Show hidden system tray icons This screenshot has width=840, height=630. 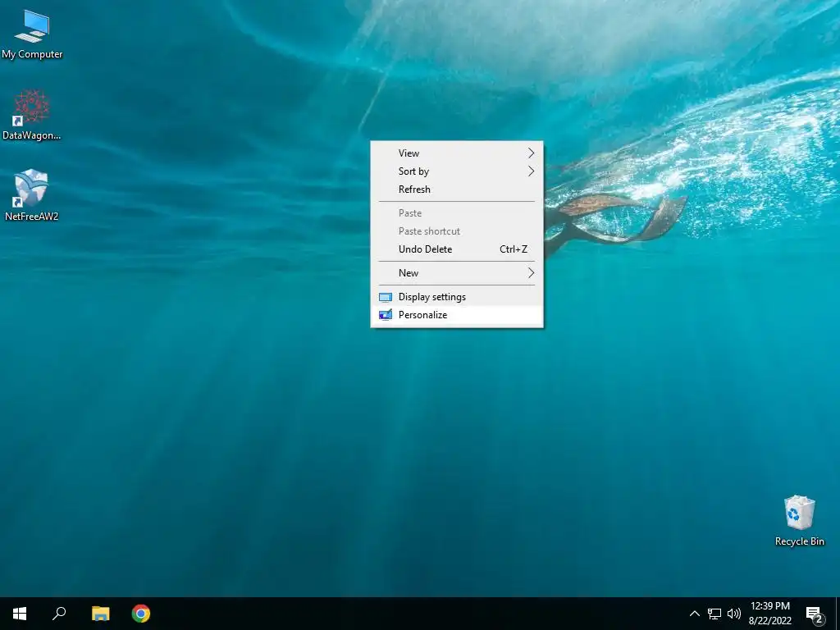click(x=694, y=614)
